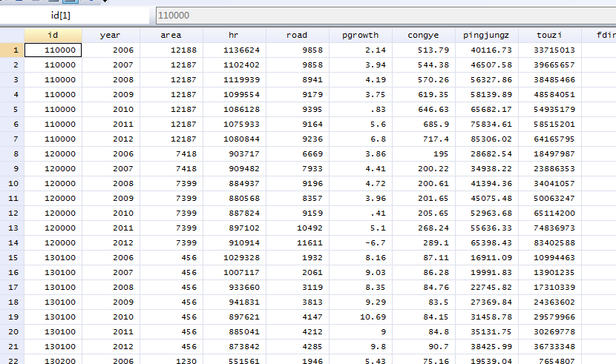Click road cell 11611
Screen dimensions: 616x364
298,243
